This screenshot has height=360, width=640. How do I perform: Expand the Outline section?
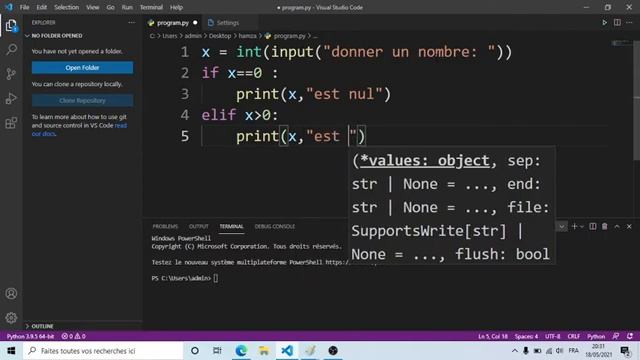coord(42,326)
